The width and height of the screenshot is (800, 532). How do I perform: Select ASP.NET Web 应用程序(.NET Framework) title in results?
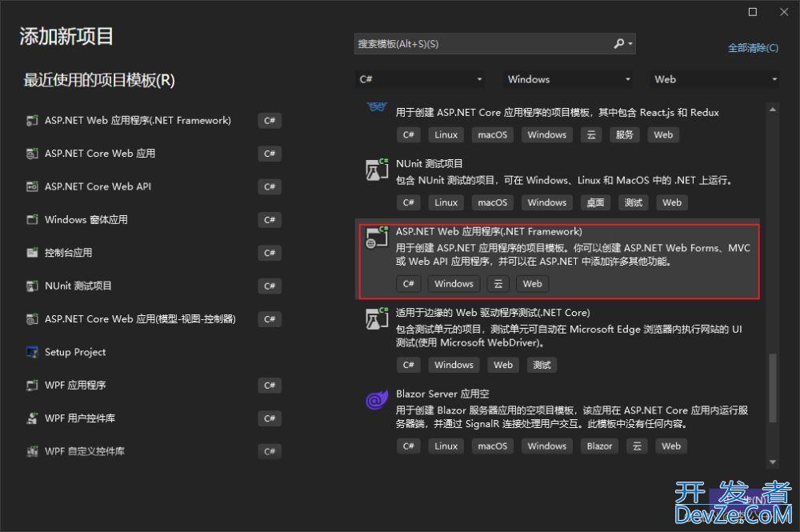click(x=489, y=231)
